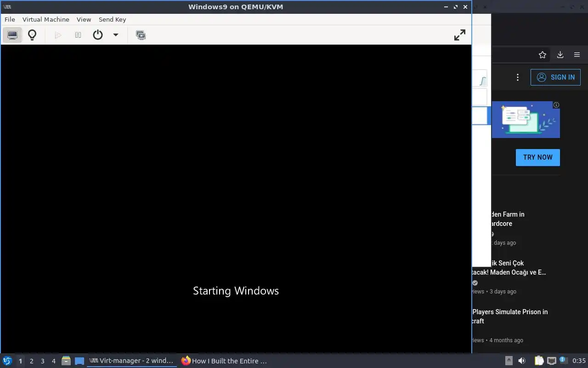Open the 'Maden Ocağı' video link
The width and height of the screenshot is (588, 368).
click(x=509, y=268)
